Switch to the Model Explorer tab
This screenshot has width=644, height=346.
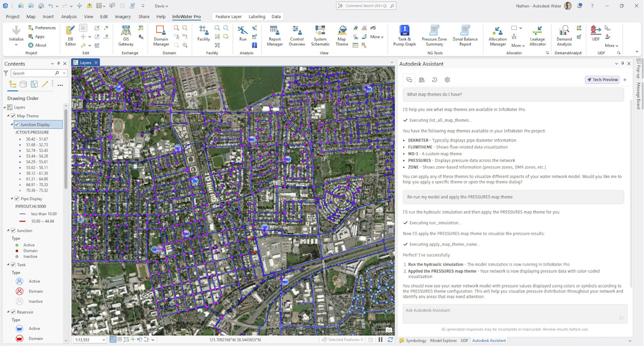443,341
